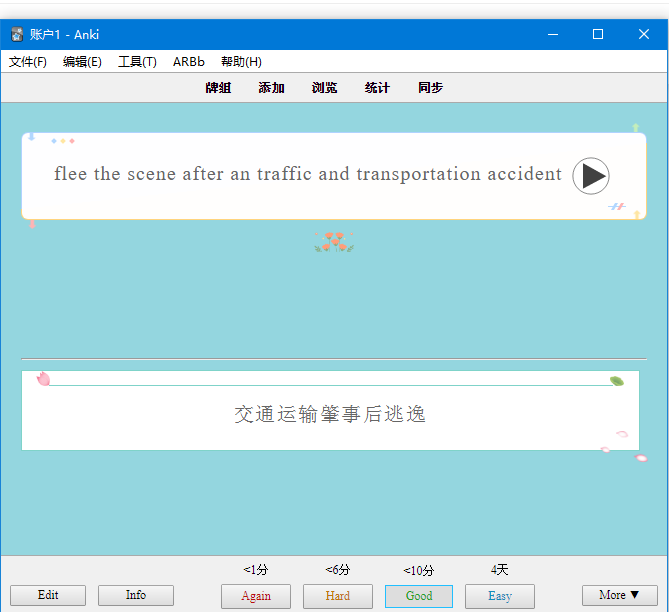Click the 4天 interval label
Viewport: 669px width, 612px height.
(500, 570)
